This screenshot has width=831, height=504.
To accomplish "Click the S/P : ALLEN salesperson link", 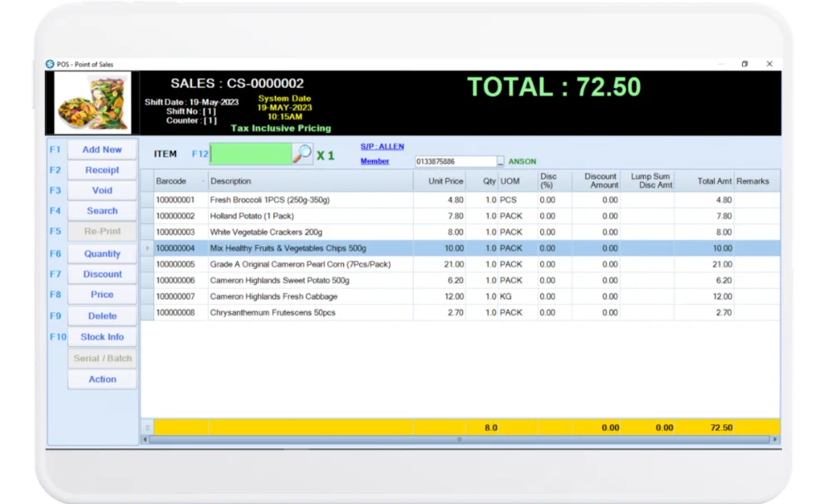I will (382, 146).
